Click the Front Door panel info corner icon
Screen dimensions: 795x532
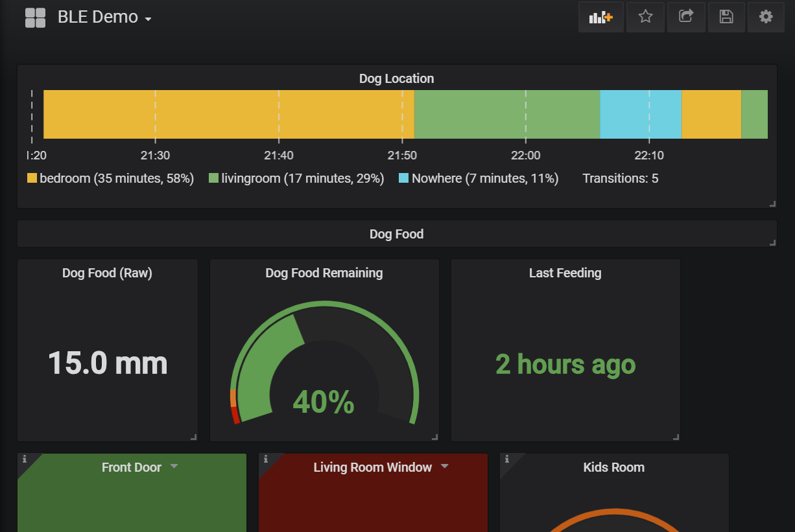pos(25,459)
